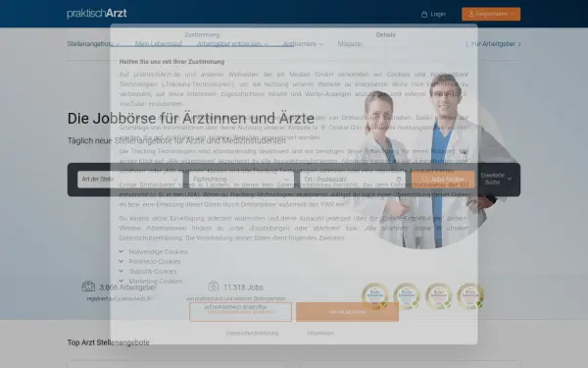Screen dimensions: 588x368
Task: Click the Login lock icon
Action: pos(424,15)
